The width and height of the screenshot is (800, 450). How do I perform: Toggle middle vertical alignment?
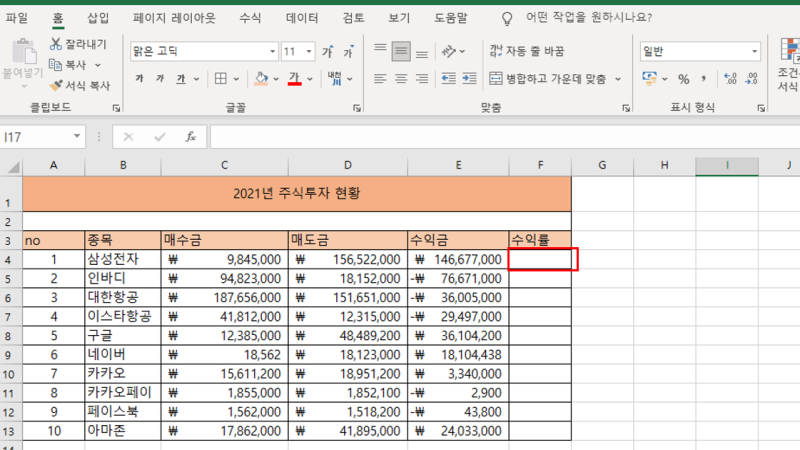[x=401, y=51]
